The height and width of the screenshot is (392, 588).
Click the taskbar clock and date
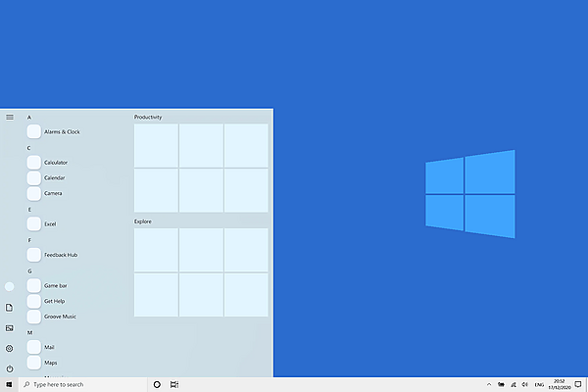click(x=560, y=384)
